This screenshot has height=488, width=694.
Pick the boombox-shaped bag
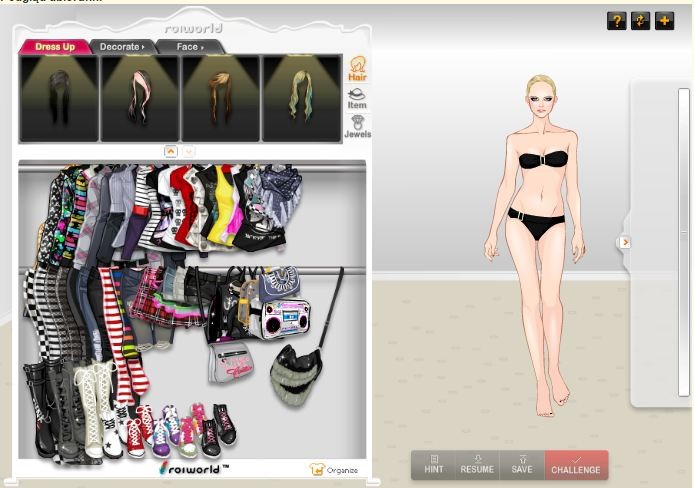(x=285, y=319)
